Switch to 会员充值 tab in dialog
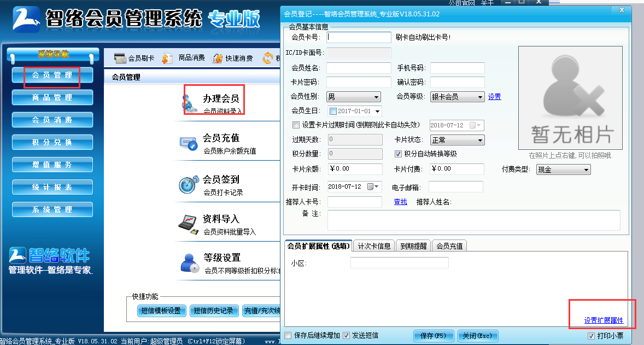This screenshot has height=345, width=644. coord(449,246)
